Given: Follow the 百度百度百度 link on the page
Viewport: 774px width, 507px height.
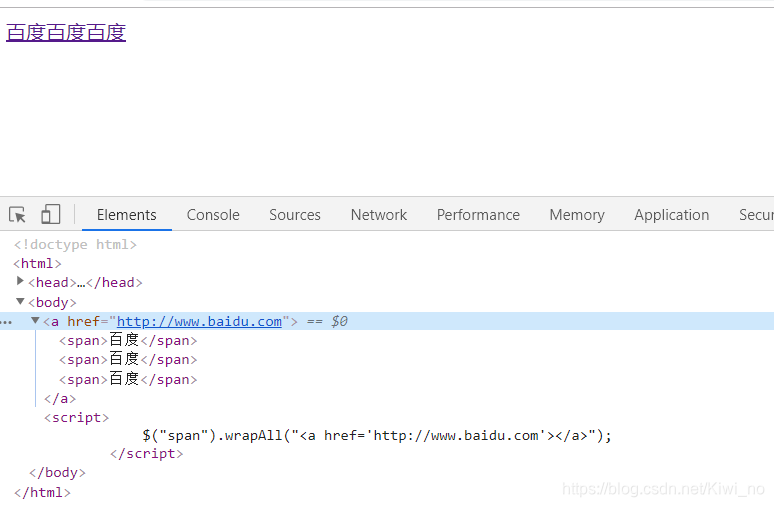Looking at the screenshot, I should point(66,33).
